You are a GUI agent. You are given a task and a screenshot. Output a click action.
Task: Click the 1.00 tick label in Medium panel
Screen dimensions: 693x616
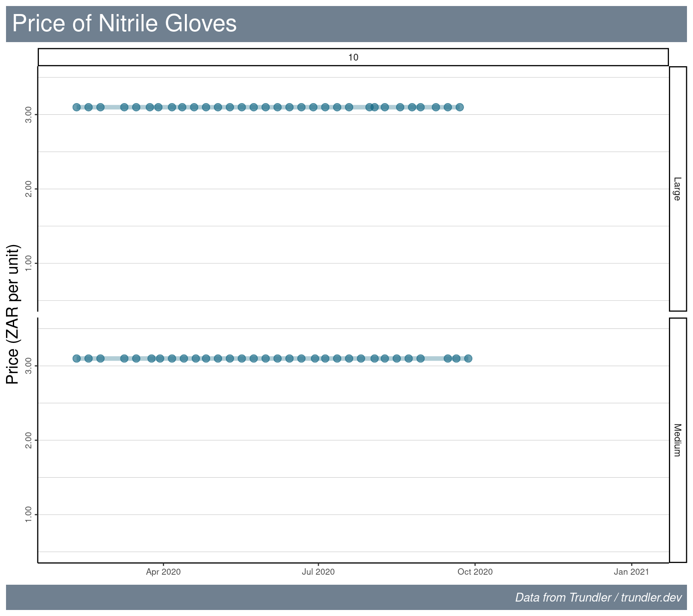28,515
